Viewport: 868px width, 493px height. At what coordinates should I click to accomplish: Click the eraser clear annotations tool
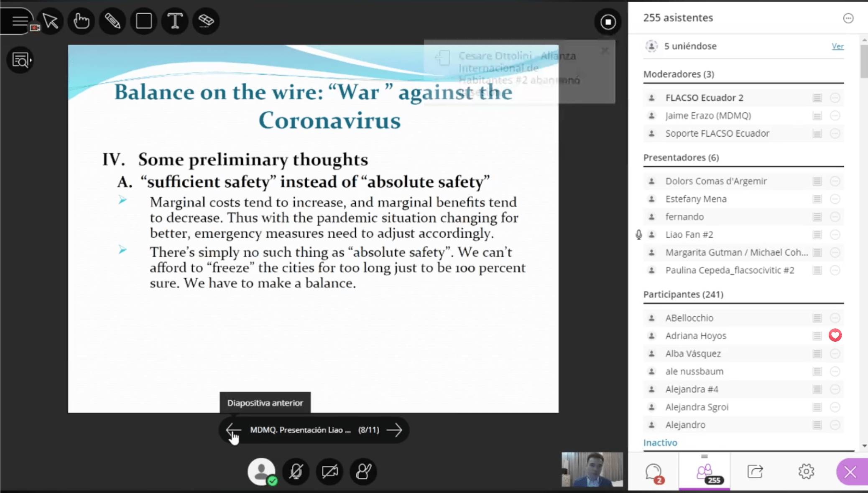206,21
